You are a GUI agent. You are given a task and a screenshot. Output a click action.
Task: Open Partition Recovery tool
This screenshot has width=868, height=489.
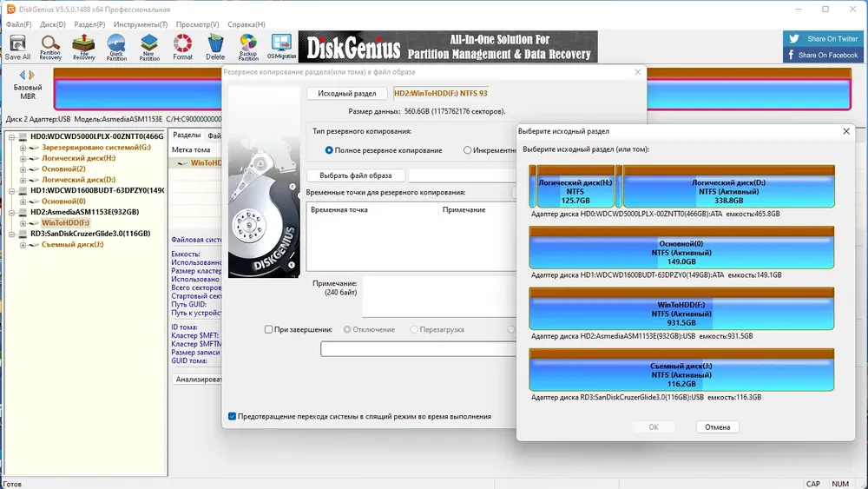[50, 47]
